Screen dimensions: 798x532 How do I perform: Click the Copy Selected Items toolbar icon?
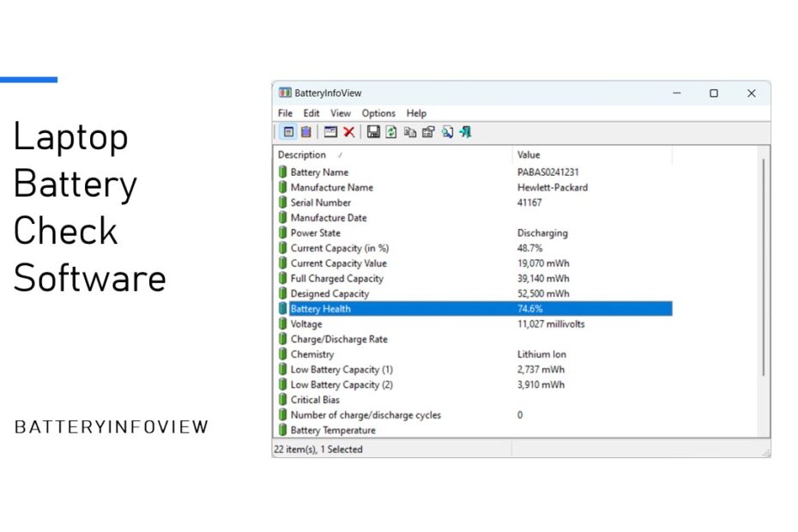[409, 132]
